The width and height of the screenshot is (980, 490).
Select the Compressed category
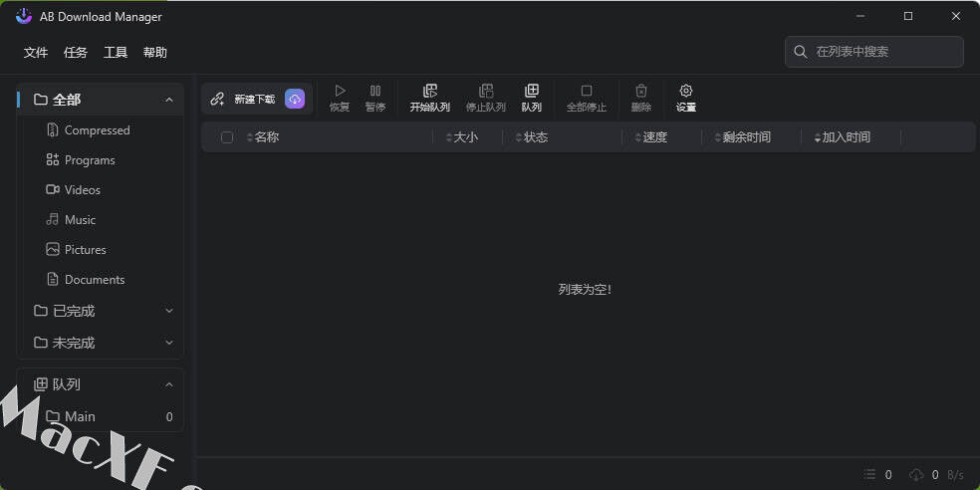(100, 130)
